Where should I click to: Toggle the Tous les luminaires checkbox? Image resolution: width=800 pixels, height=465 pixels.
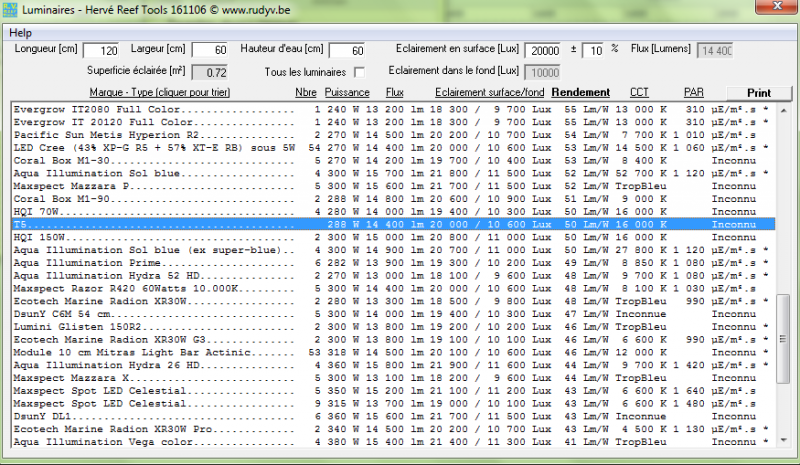(359, 72)
